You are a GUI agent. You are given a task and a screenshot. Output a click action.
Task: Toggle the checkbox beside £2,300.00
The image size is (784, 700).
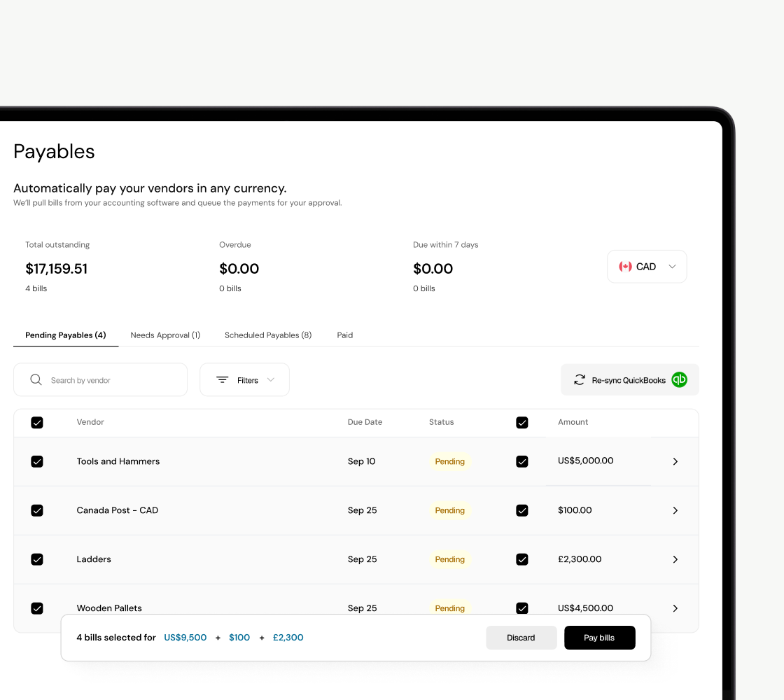pyautogui.click(x=522, y=559)
